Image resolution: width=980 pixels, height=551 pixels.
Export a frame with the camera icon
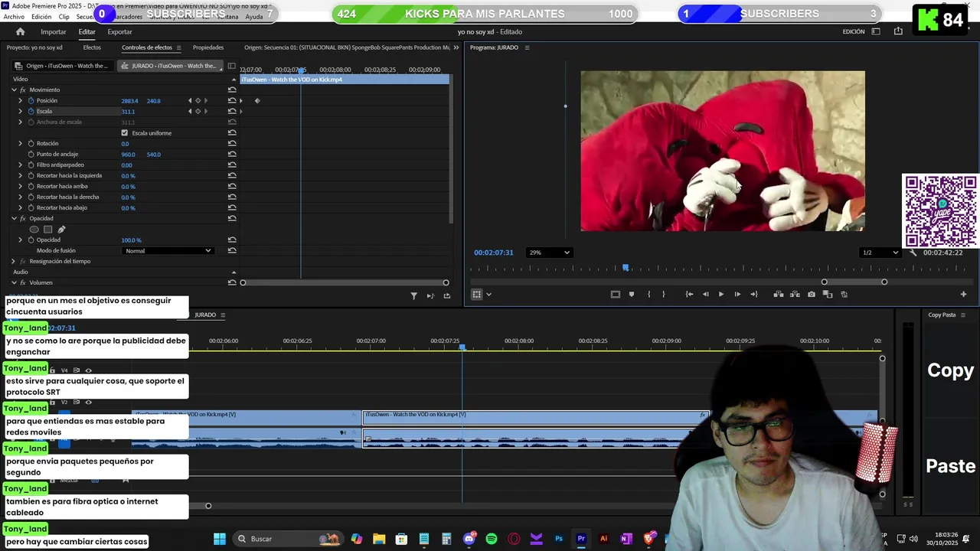click(812, 294)
